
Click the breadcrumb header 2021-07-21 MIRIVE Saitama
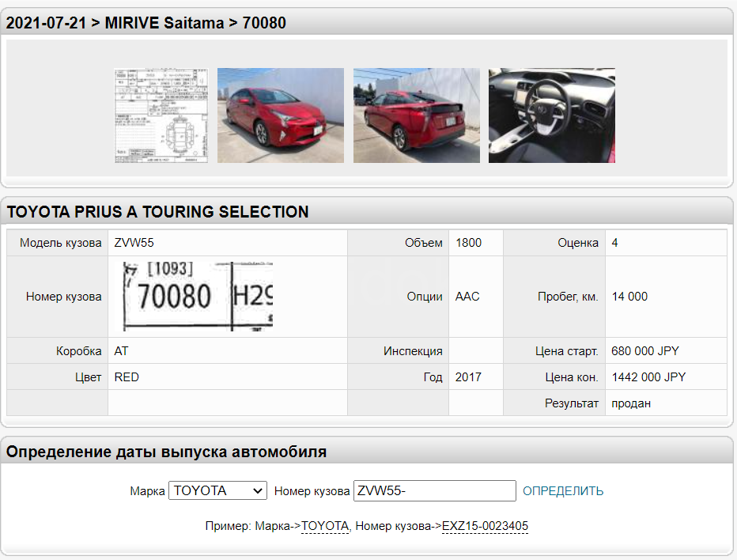146,23
